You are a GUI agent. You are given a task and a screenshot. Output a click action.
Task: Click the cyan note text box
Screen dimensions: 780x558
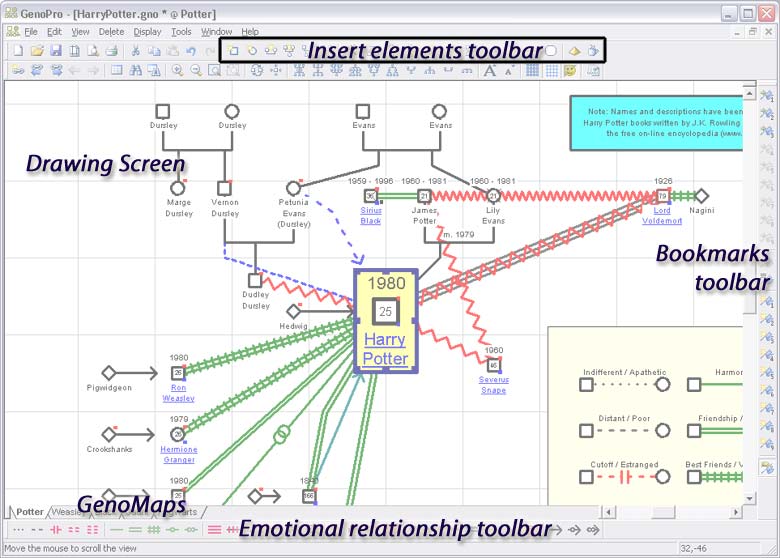click(656, 123)
